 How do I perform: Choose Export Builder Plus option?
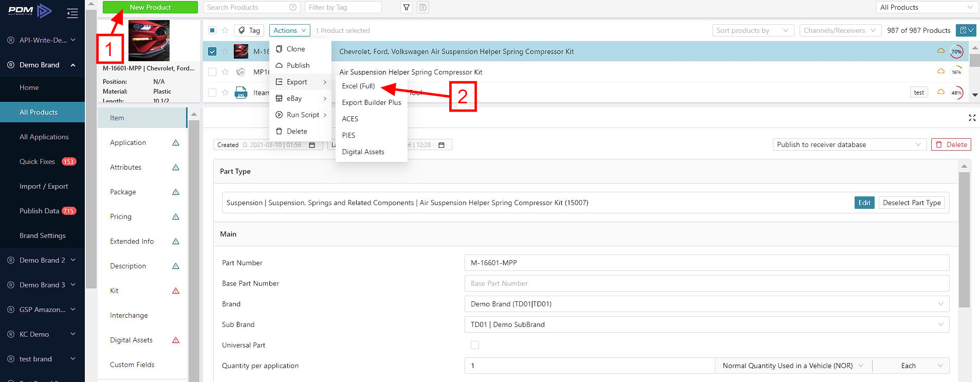371,102
